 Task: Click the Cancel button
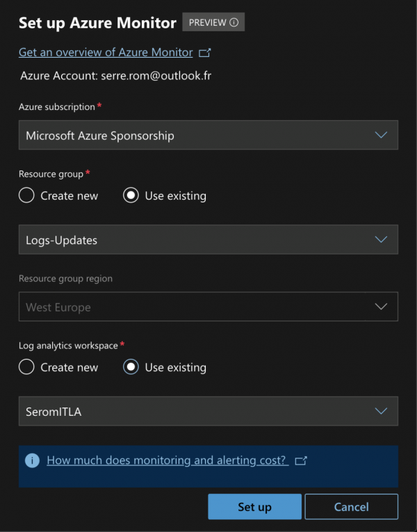351,506
